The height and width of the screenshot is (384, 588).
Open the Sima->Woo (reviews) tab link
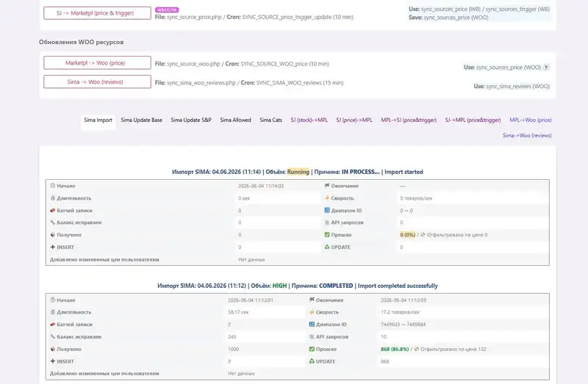527,136
